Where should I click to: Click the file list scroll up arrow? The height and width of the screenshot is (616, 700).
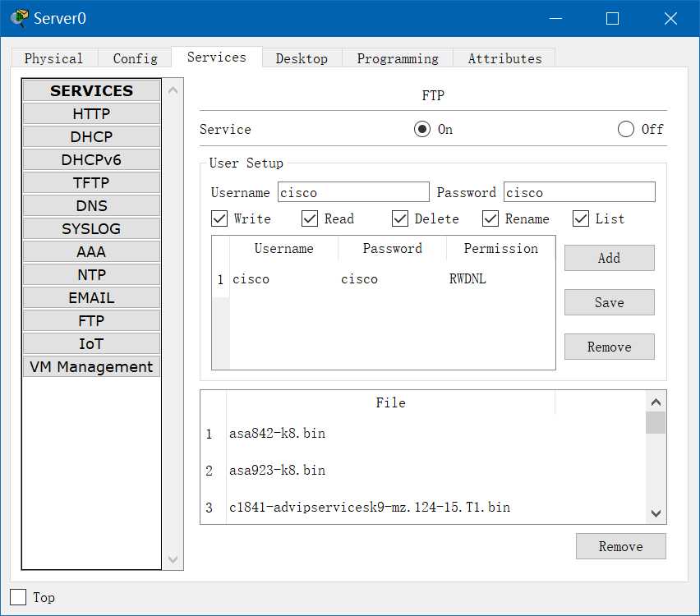click(656, 402)
